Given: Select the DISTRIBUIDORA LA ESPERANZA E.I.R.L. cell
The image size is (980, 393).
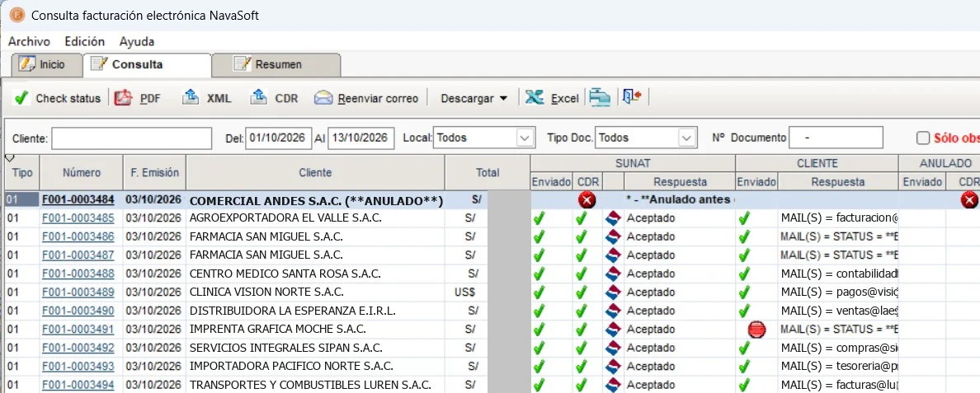Looking at the screenshot, I should 316,311.
